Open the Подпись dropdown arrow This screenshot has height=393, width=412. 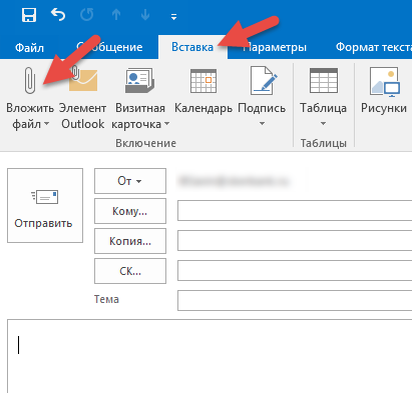coord(262,124)
